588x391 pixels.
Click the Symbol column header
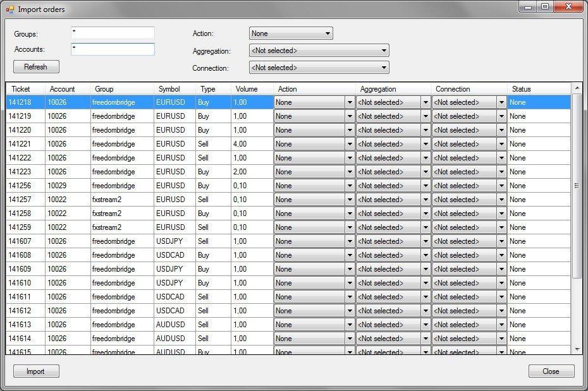click(x=169, y=89)
